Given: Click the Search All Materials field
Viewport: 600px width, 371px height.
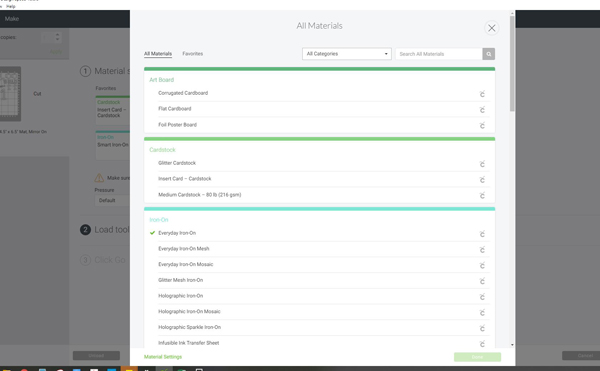Looking at the screenshot, I should (x=439, y=54).
